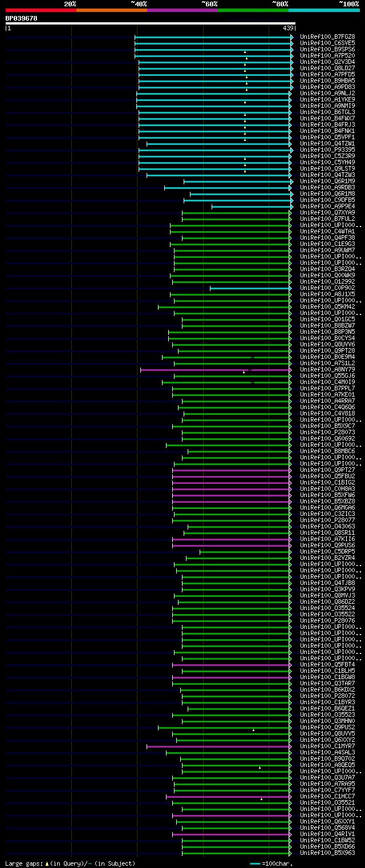The height and width of the screenshot is (868, 365).
Task: Click the UniRef100_P28073 label
Action: [x=327, y=432]
